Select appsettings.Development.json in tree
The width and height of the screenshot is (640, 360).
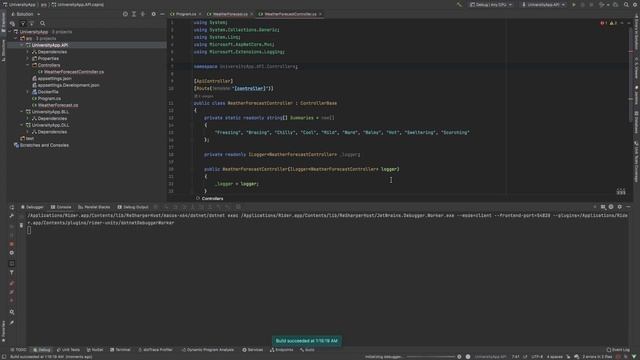65,85
